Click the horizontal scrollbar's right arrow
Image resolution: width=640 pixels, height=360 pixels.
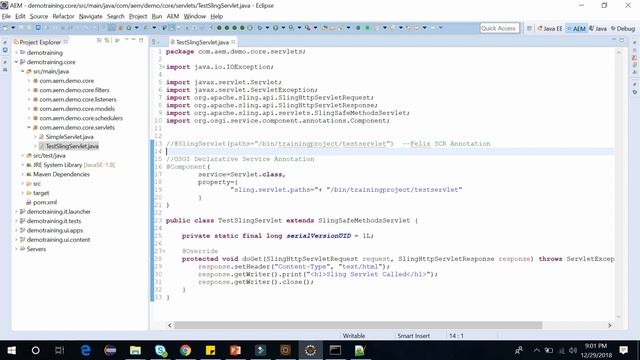610,325
